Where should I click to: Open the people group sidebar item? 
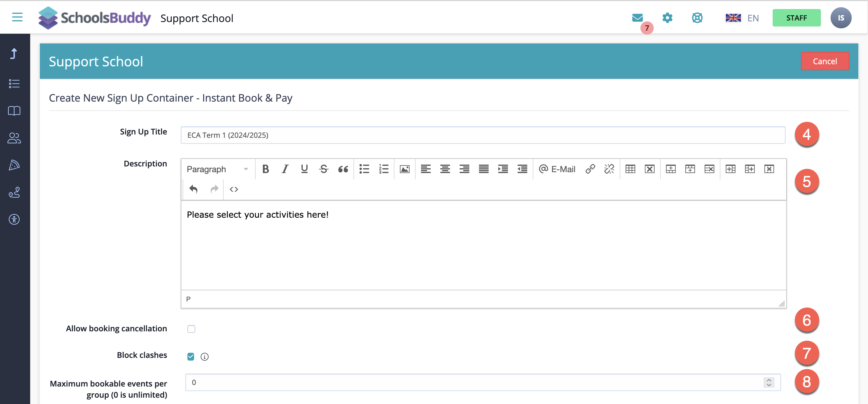coord(14,138)
